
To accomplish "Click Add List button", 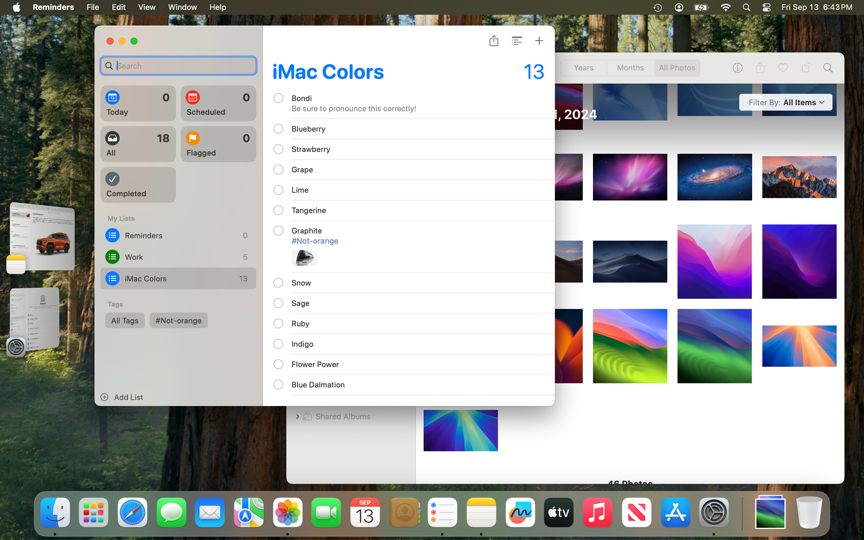I will point(122,397).
